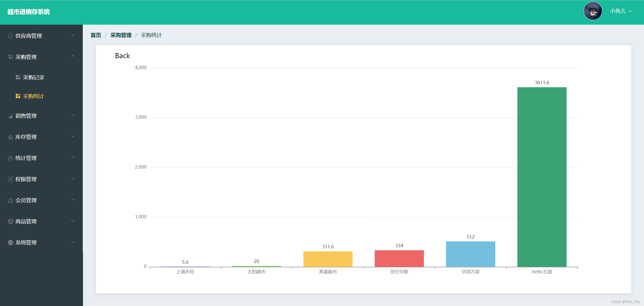644x306 pixels.
Task: Click the 会员管理 crown icon
Action: 11,200
